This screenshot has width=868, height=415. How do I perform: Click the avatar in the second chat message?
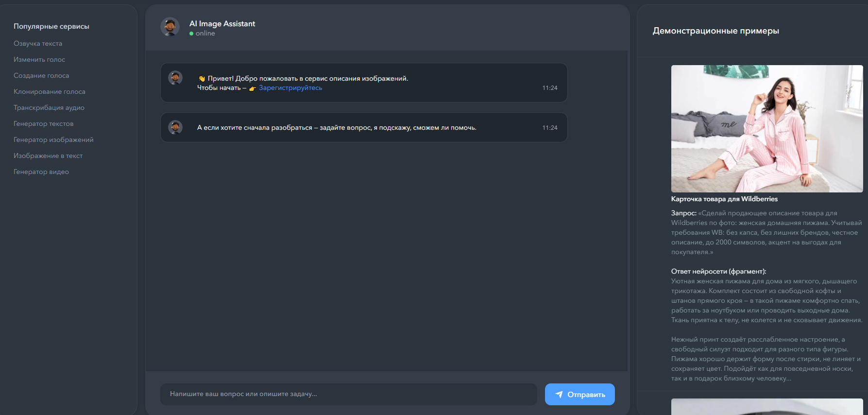click(175, 127)
